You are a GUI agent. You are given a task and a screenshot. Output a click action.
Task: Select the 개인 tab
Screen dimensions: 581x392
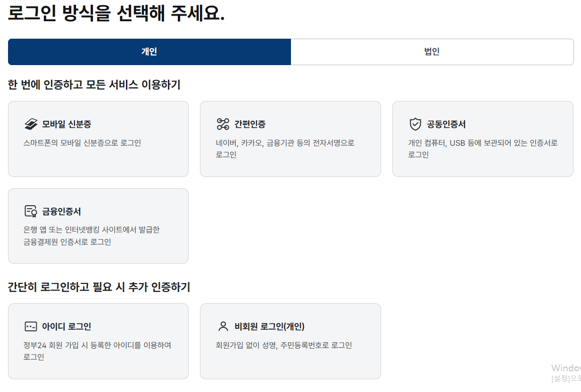point(149,51)
